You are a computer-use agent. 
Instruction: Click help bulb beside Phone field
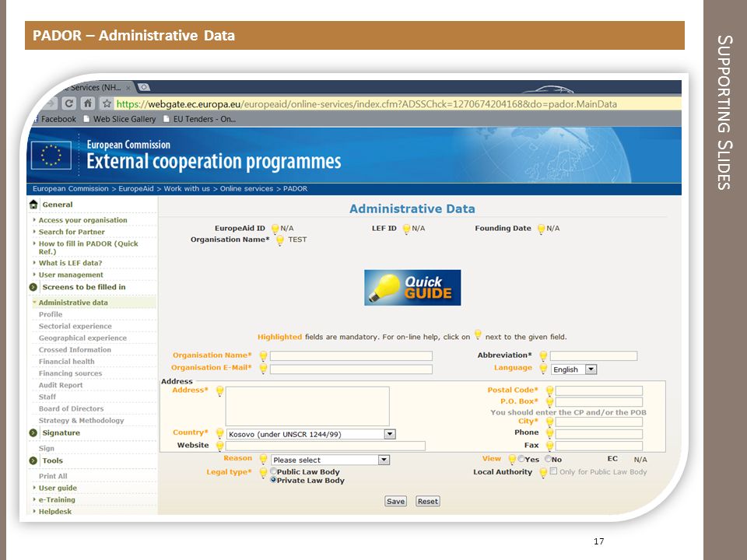[549, 434]
